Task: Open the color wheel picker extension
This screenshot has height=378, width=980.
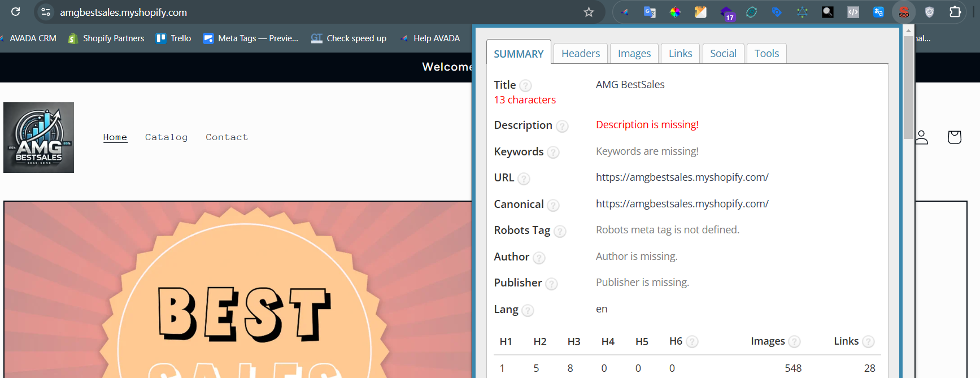Action: [x=675, y=12]
